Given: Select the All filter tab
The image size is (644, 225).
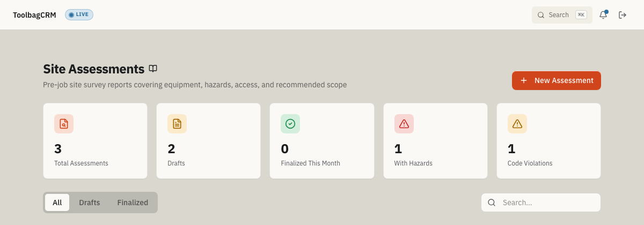Looking at the screenshot, I should click(57, 202).
